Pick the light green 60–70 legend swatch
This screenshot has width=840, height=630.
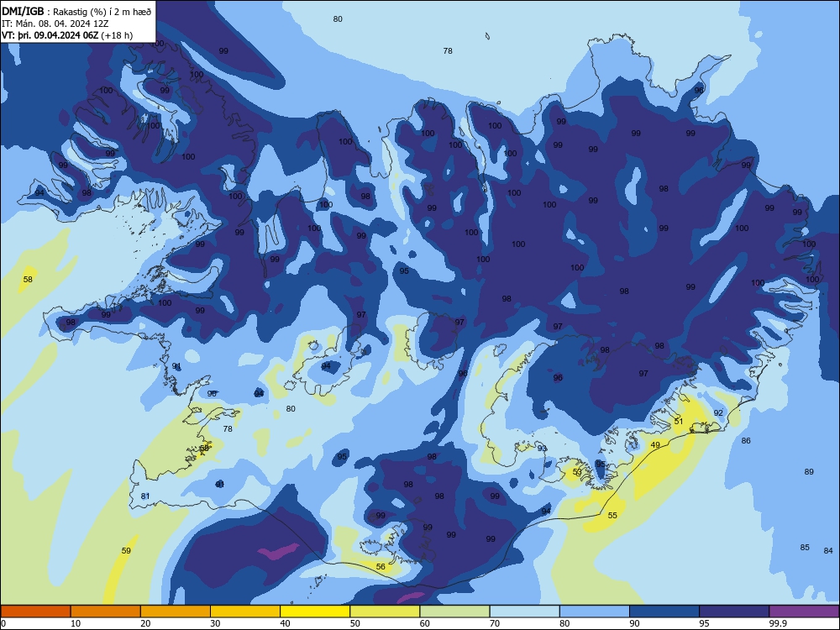(454, 612)
